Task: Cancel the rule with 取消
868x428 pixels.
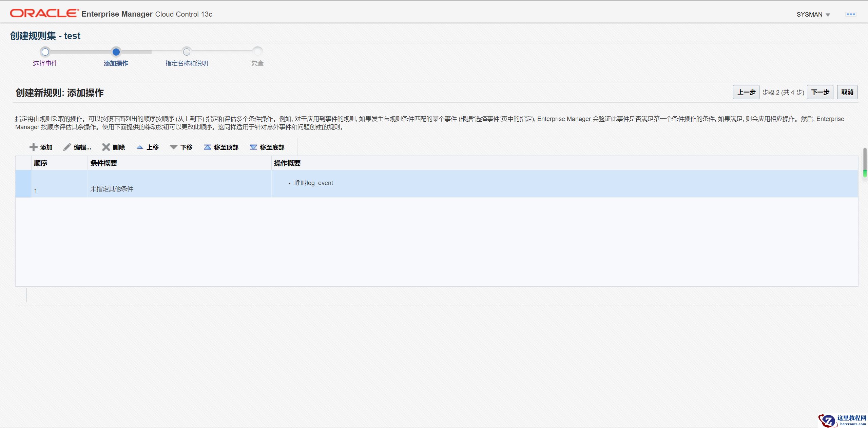Action: pos(847,92)
